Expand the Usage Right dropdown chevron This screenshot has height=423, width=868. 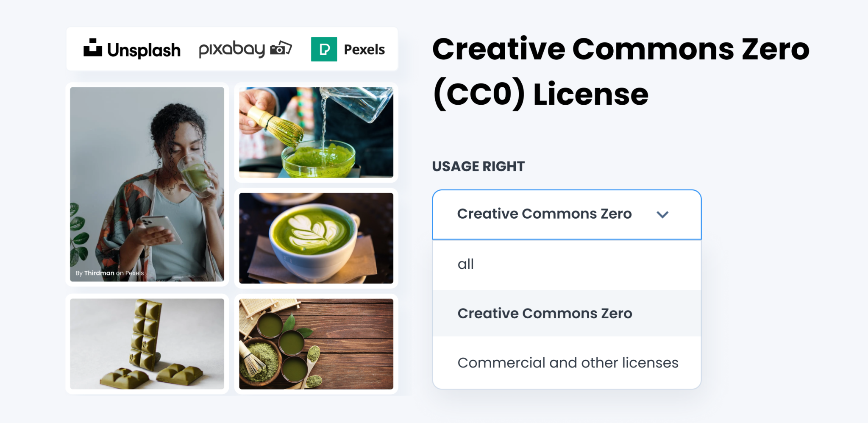[x=663, y=214]
